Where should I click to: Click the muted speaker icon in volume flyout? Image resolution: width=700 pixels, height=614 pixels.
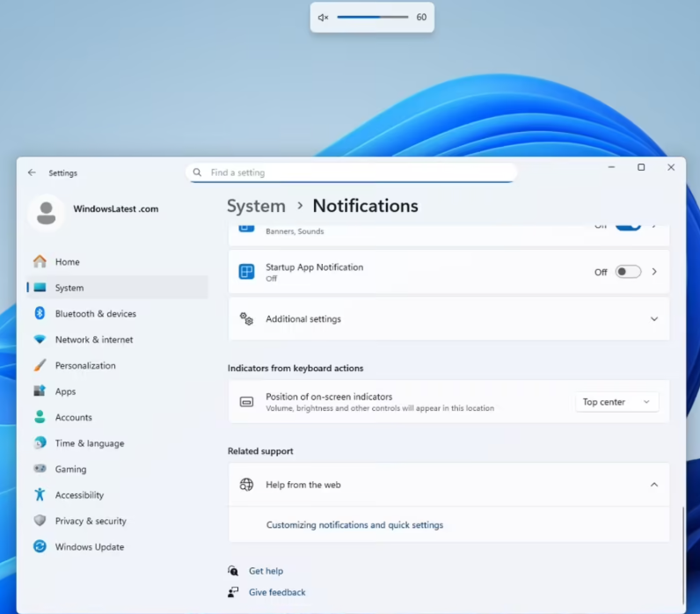point(323,18)
